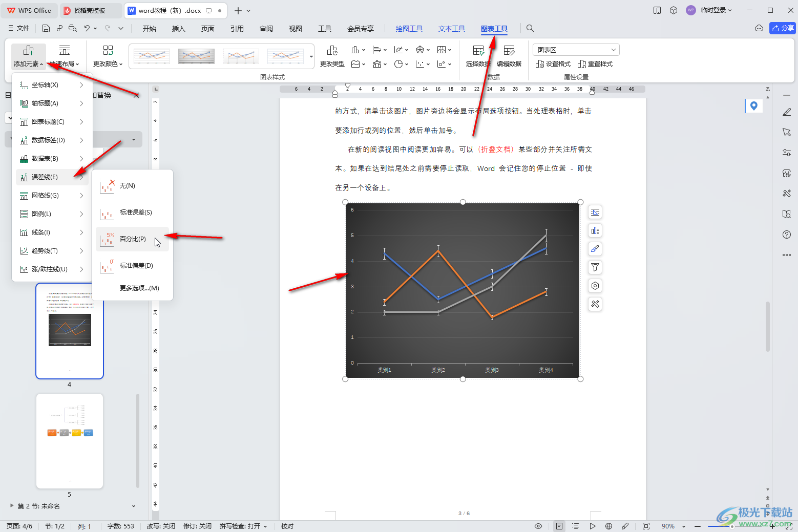Viewport: 798px width, 532px height.
Task: Open the 图表区 chart element combo box
Action: [576, 50]
